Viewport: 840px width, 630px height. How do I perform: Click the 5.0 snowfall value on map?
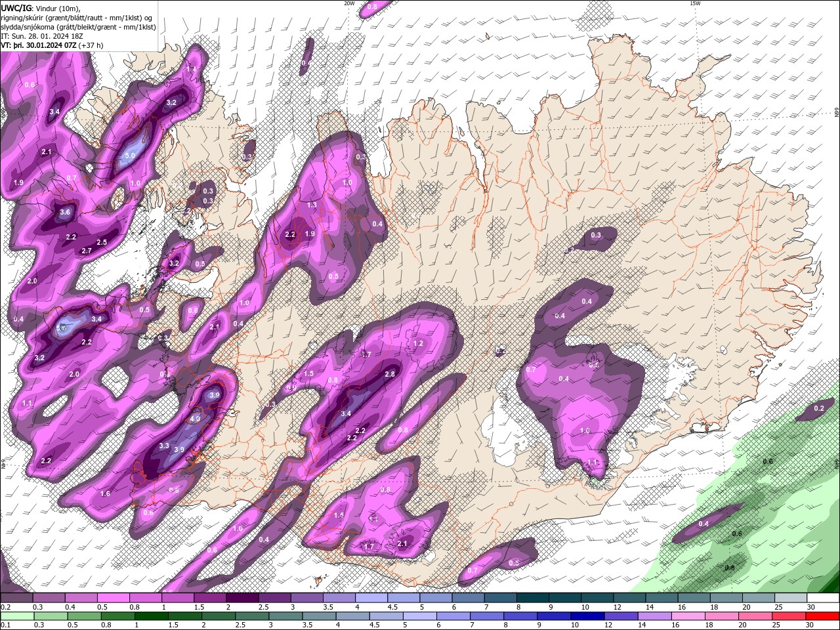[x=130, y=156]
